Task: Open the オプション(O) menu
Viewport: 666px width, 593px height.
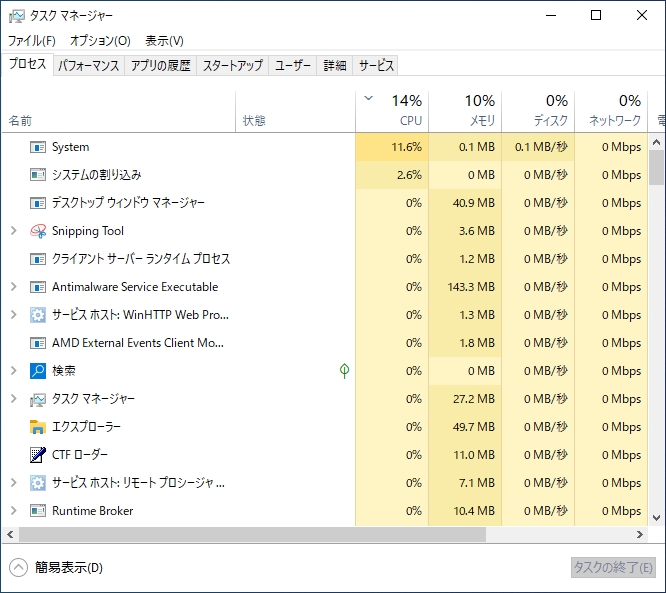Action: pos(100,41)
